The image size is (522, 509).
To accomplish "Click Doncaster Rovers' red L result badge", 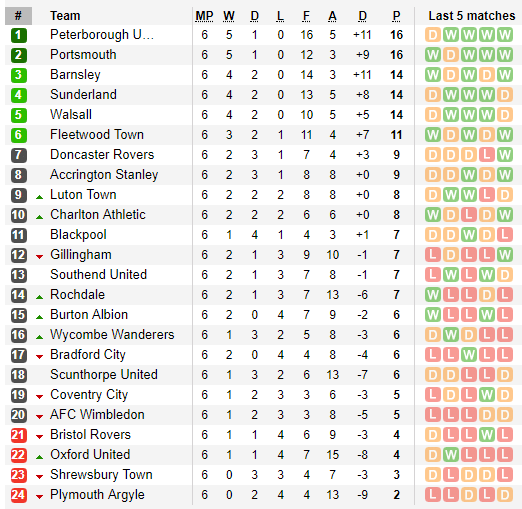I will click(x=487, y=155).
